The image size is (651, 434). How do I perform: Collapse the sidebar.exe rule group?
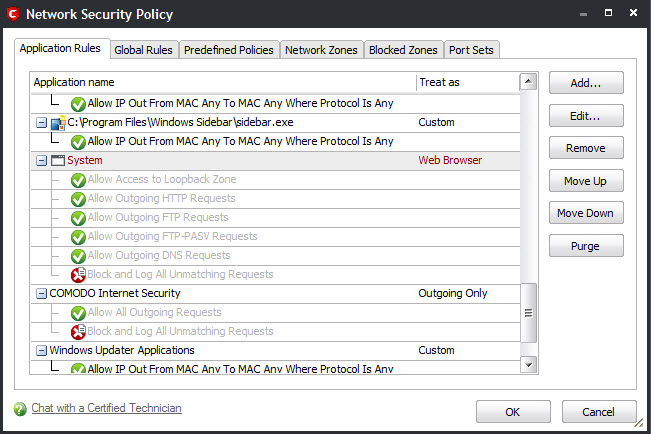[x=41, y=123]
